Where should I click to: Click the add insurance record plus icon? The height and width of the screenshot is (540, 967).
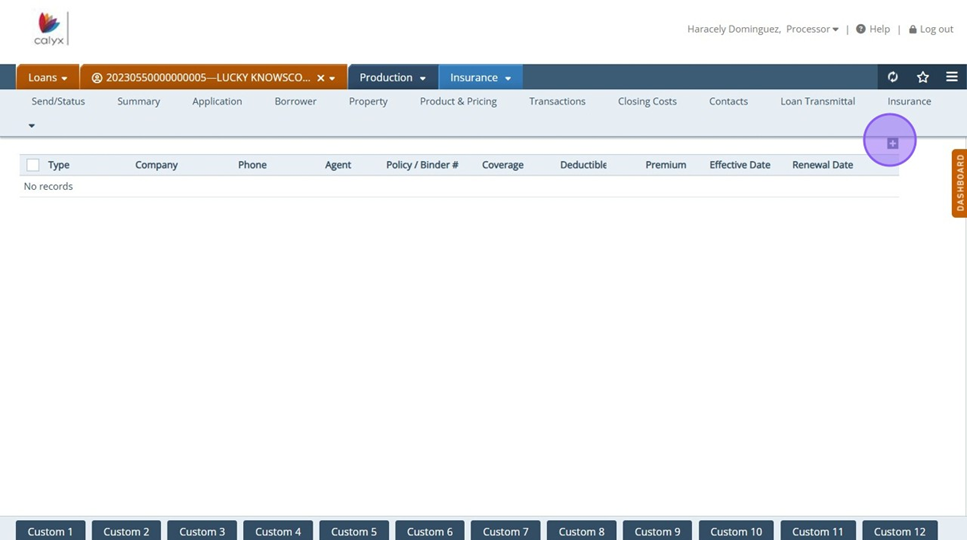[893, 143]
